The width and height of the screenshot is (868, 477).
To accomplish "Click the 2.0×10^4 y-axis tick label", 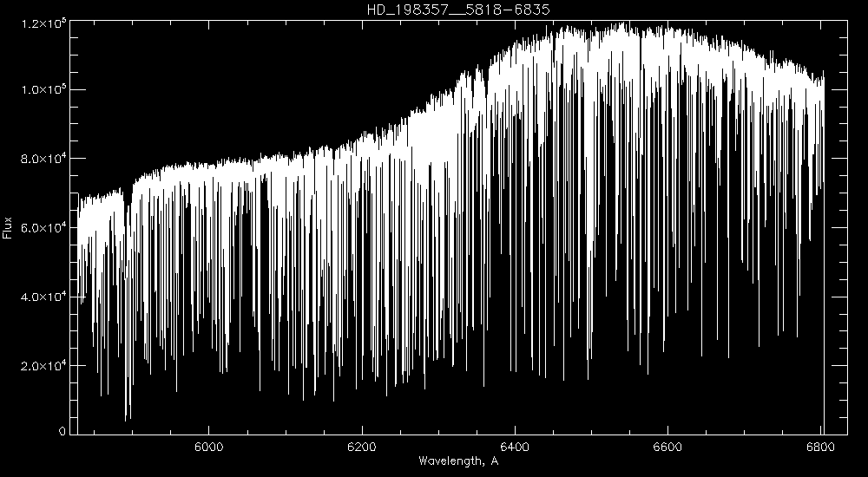I will click(x=43, y=367).
